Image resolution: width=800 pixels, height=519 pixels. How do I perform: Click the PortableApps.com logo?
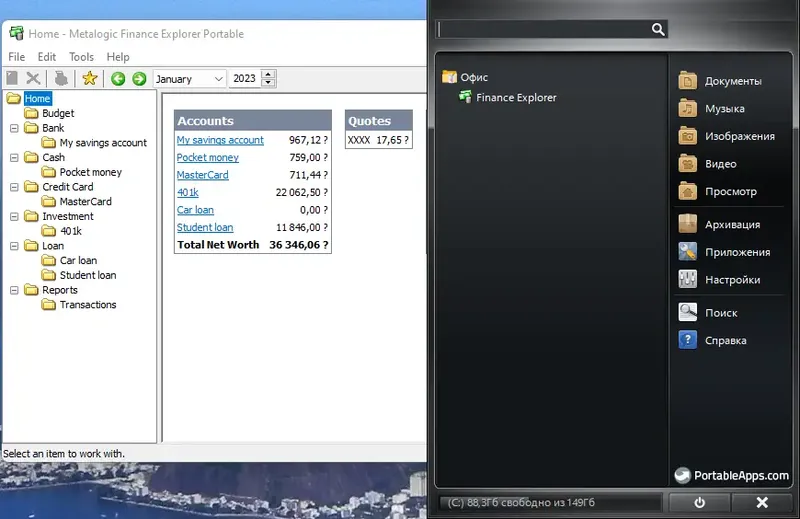(731, 476)
